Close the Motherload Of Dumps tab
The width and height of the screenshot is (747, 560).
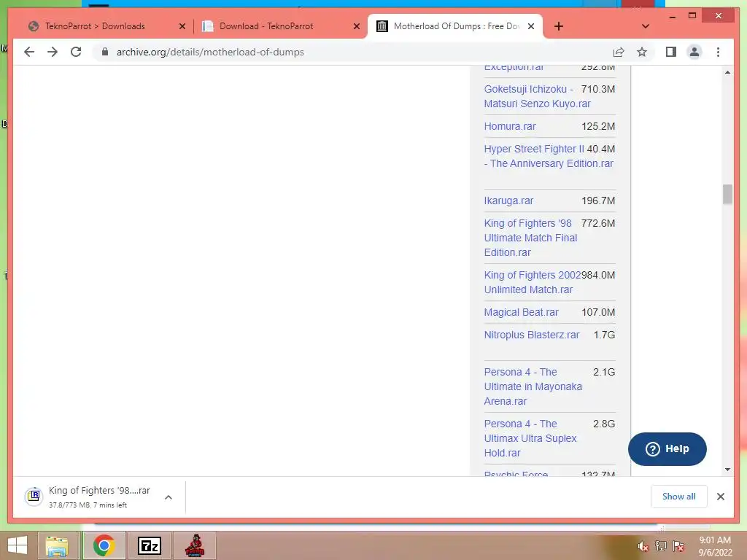tap(531, 26)
